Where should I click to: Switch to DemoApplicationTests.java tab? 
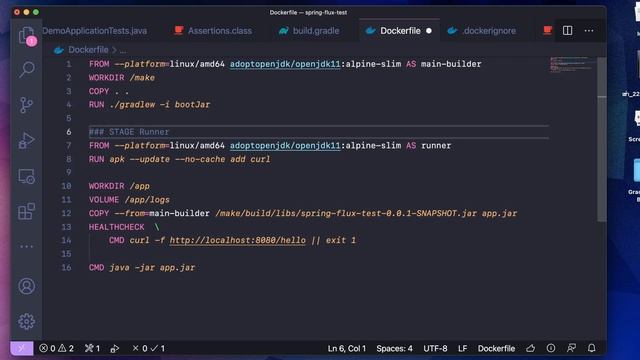pyautogui.click(x=95, y=31)
